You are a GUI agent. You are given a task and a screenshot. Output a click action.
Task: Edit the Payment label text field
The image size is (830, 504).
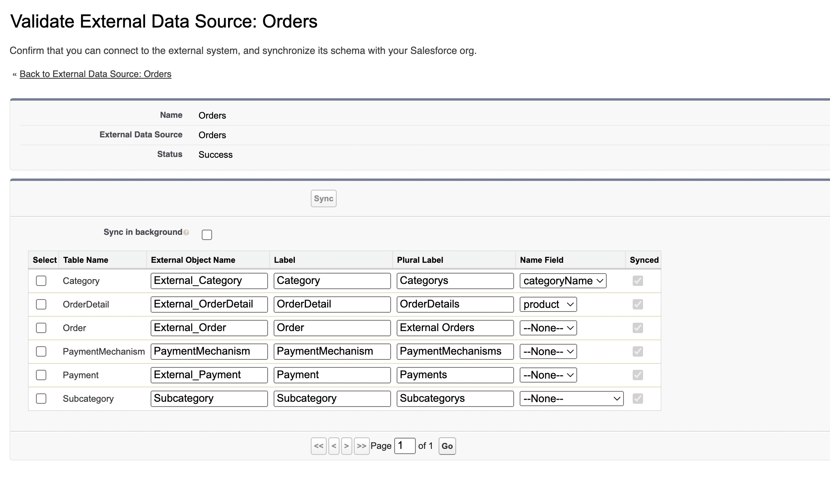(x=332, y=375)
